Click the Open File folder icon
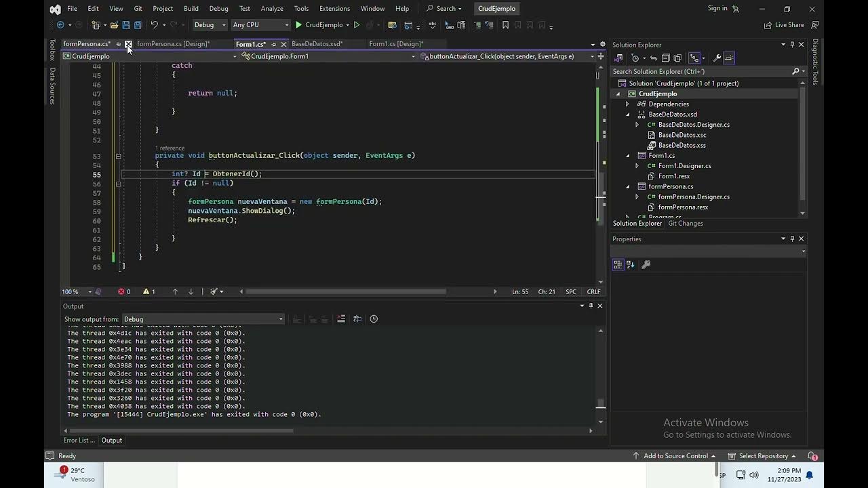Screen dimensions: 868x488 tap(114, 25)
